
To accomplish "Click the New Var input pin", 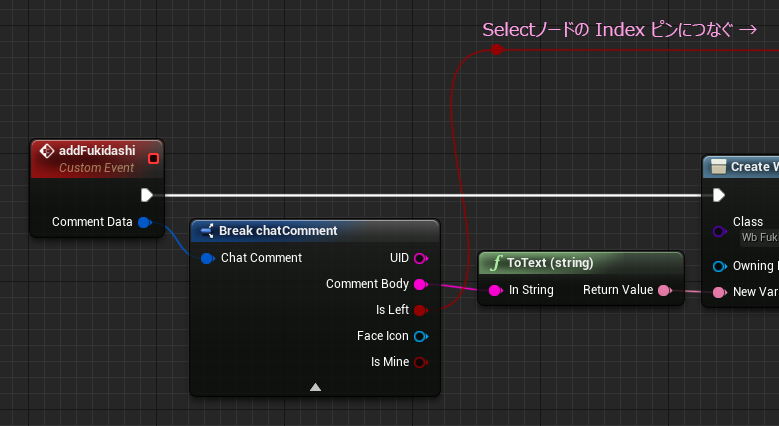I will click(x=719, y=292).
